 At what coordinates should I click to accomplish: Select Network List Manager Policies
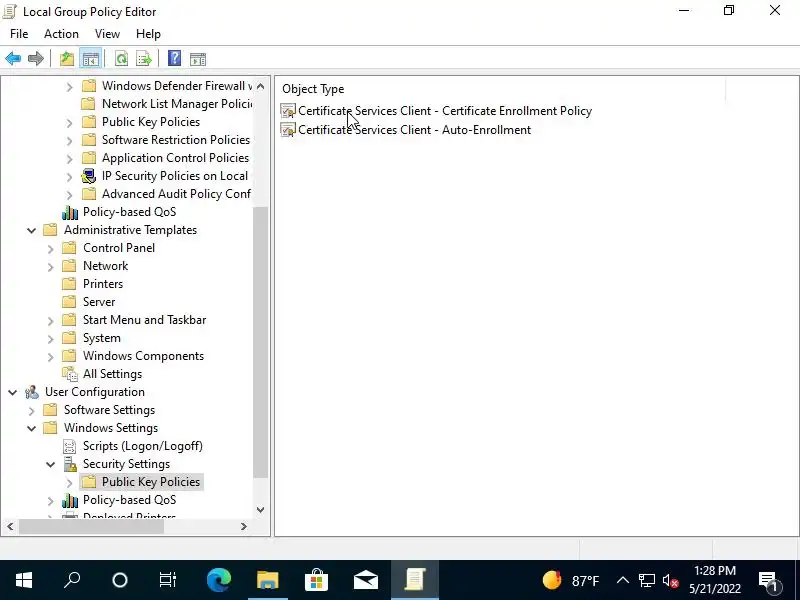[x=177, y=104]
